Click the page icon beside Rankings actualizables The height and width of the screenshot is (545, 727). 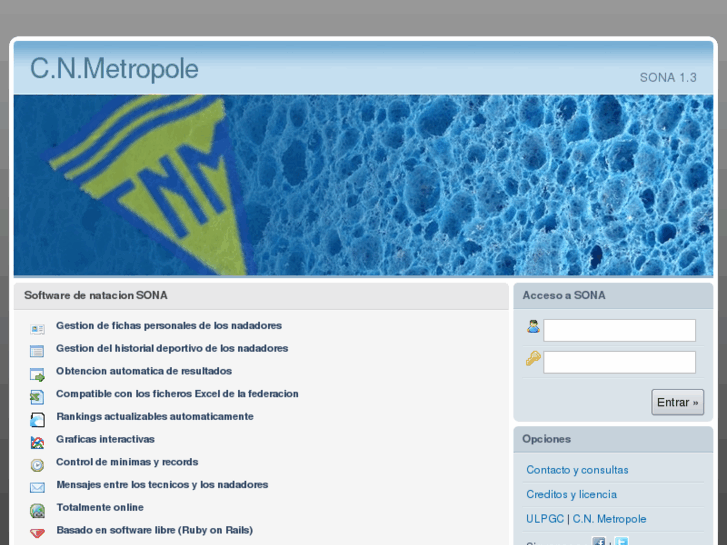(x=37, y=420)
